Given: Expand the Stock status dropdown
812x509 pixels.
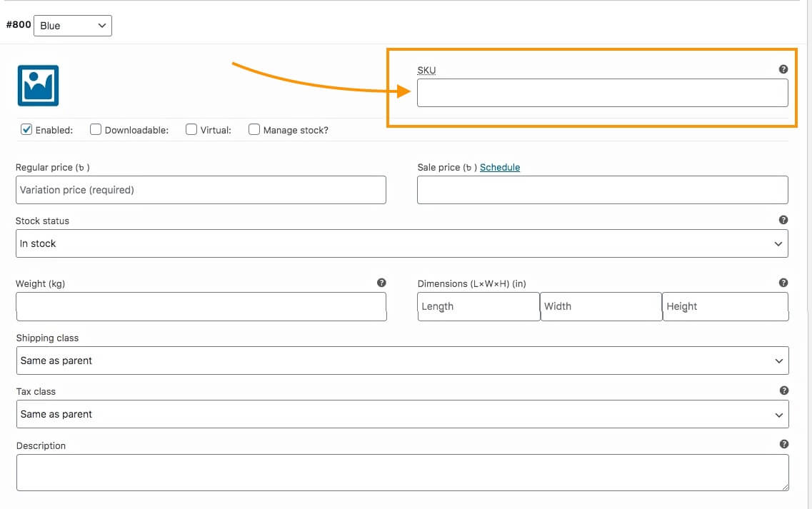Looking at the screenshot, I should [401, 243].
